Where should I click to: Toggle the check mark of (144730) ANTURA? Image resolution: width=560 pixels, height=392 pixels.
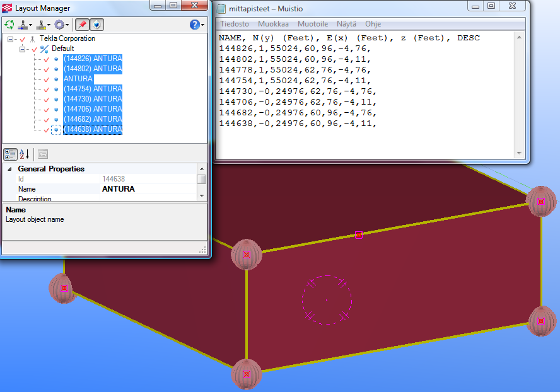click(x=47, y=100)
